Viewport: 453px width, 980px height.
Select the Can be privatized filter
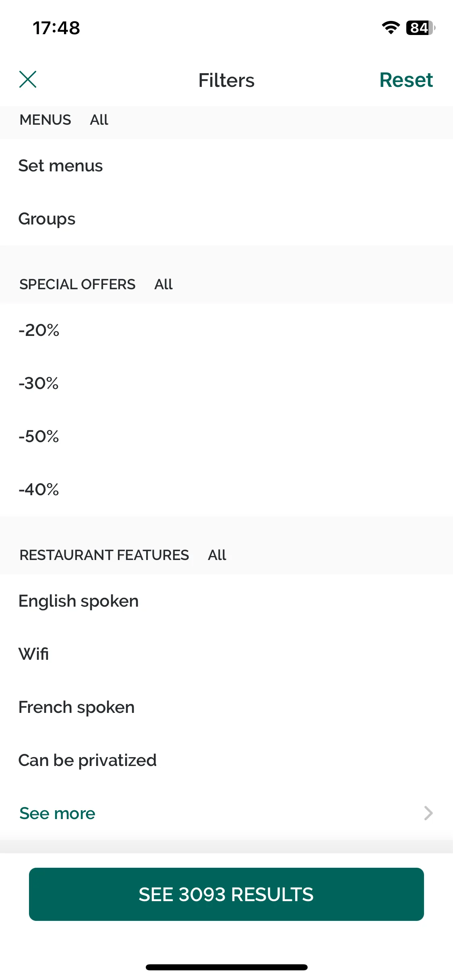click(226, 760)
